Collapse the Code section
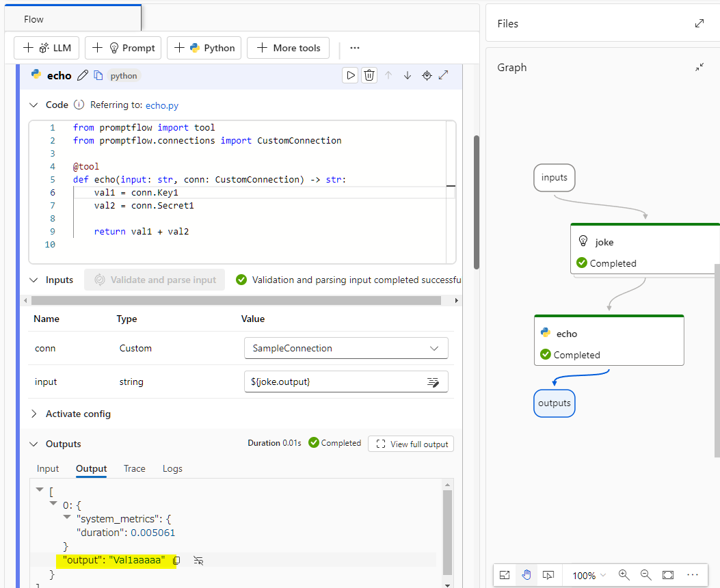This screenshot has width=720, height=588. tap(34, 105)
